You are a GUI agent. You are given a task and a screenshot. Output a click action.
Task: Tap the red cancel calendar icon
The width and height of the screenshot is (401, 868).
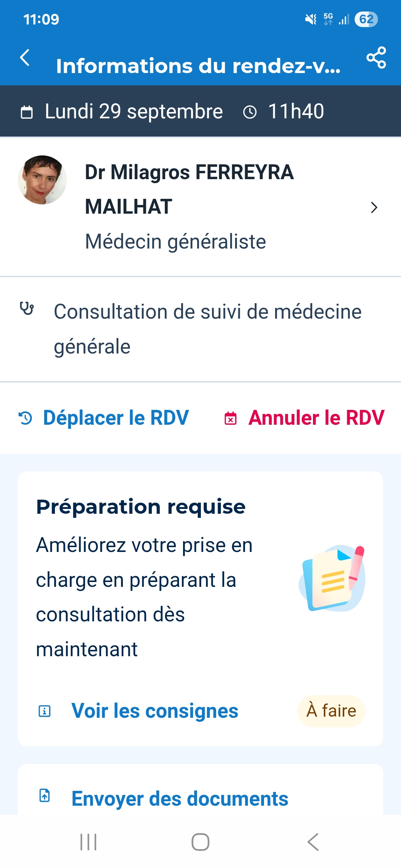click(x=231, y=418)
